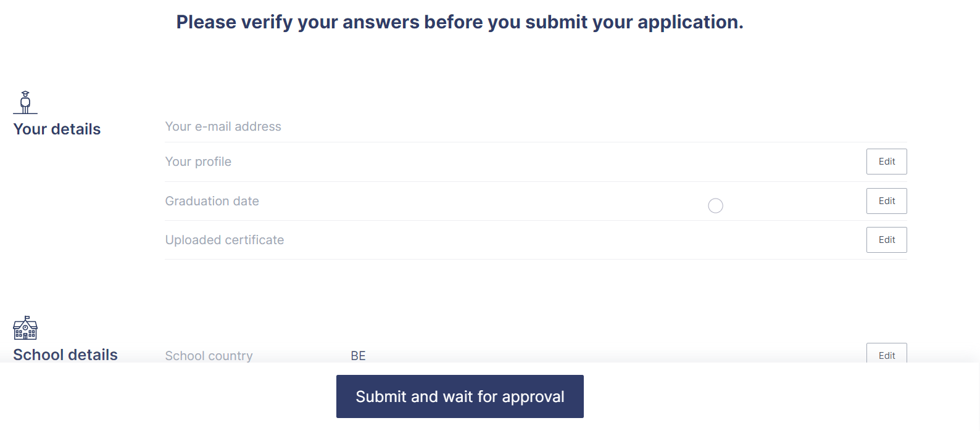The height and width of the screenshot is (431, 980).
Task: Click the graduate student icon above Your details
Action: 25,102
